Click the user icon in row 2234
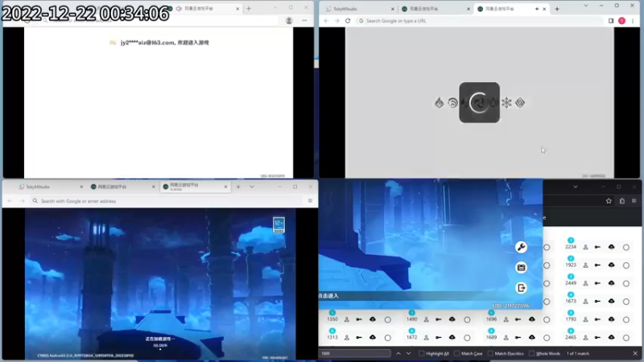Viewport: 644px width, 362px height. [586, 247]
